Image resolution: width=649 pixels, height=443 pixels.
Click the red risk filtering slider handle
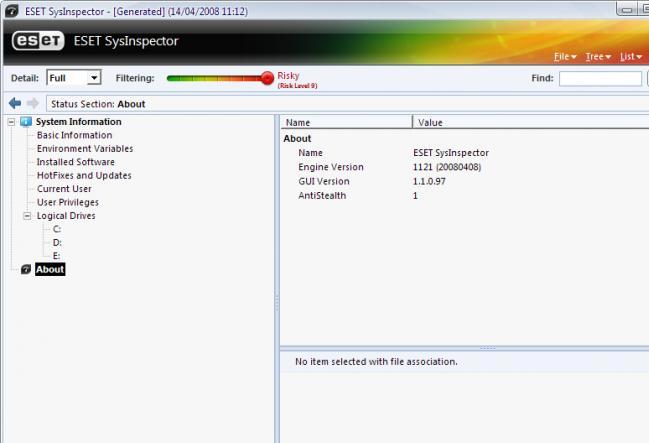[267, 78]
